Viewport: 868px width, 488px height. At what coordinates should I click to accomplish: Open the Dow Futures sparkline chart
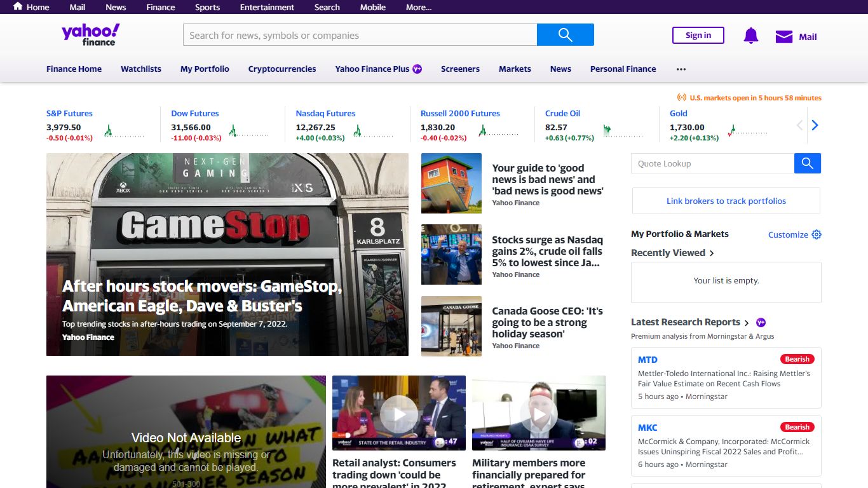(x=249, y=132)
